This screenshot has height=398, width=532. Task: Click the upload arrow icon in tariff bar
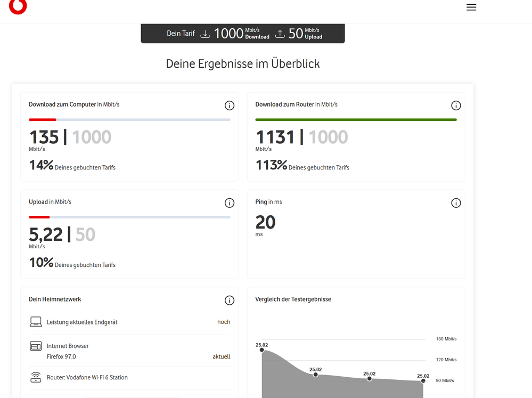pos(280,34)
